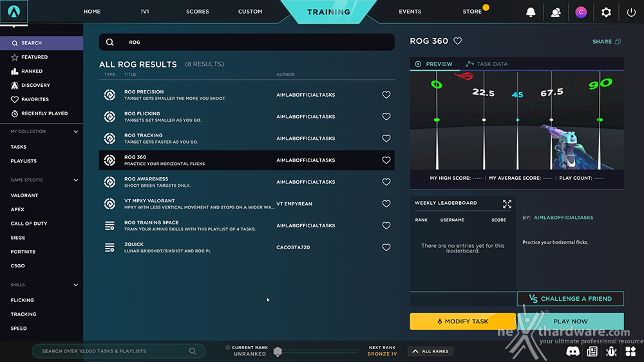The width and height of the screenshot is (644, 362).
Task: Click the bottom tasks and playlists search field
Action: pyautogui.click(x=118, y=351)
